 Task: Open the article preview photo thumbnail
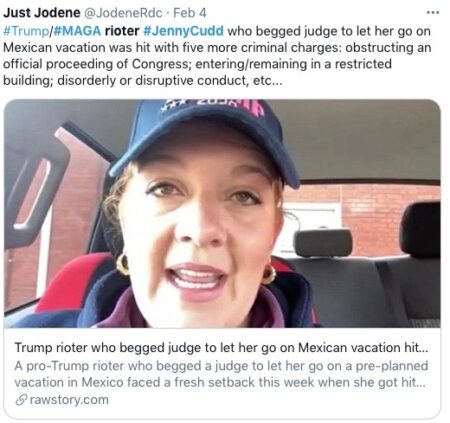pos(222,213)
